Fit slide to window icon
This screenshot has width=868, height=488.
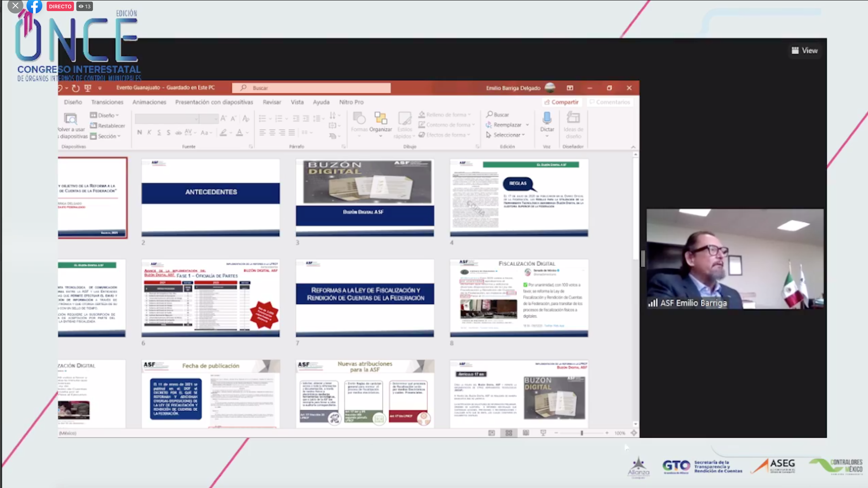pos(634,433)
